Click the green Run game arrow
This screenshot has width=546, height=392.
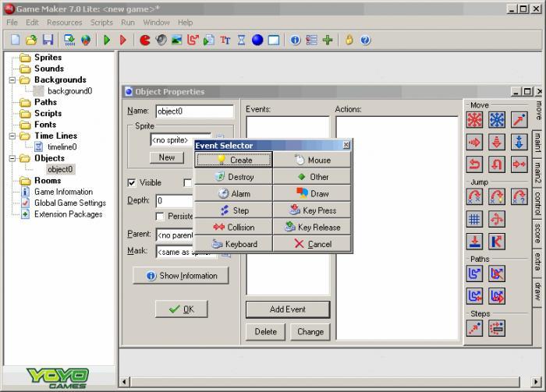coord(108,40)
